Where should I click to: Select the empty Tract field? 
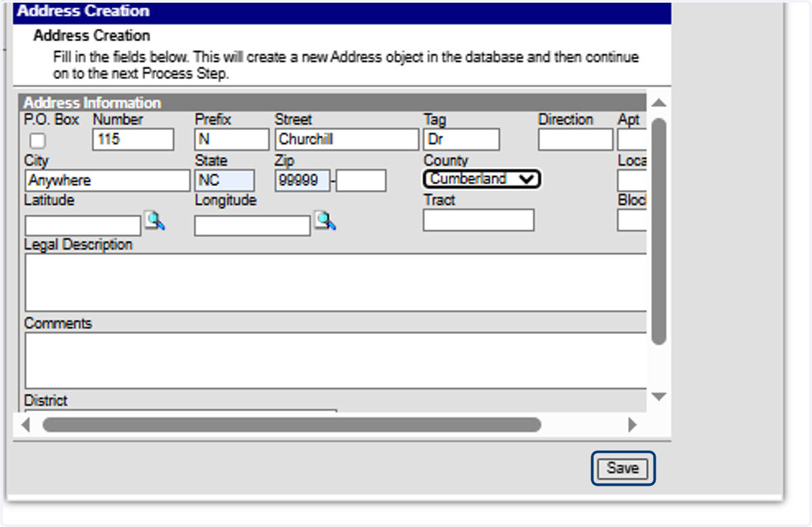478,220
